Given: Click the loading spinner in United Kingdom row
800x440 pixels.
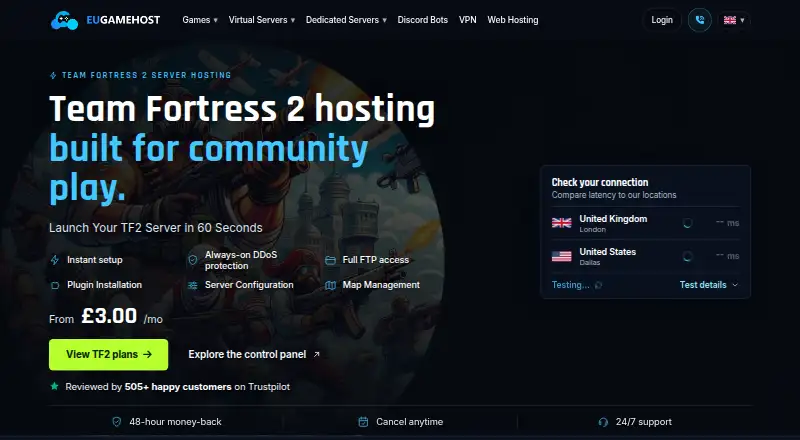Looking at the screenshot, I should (687, 223).
